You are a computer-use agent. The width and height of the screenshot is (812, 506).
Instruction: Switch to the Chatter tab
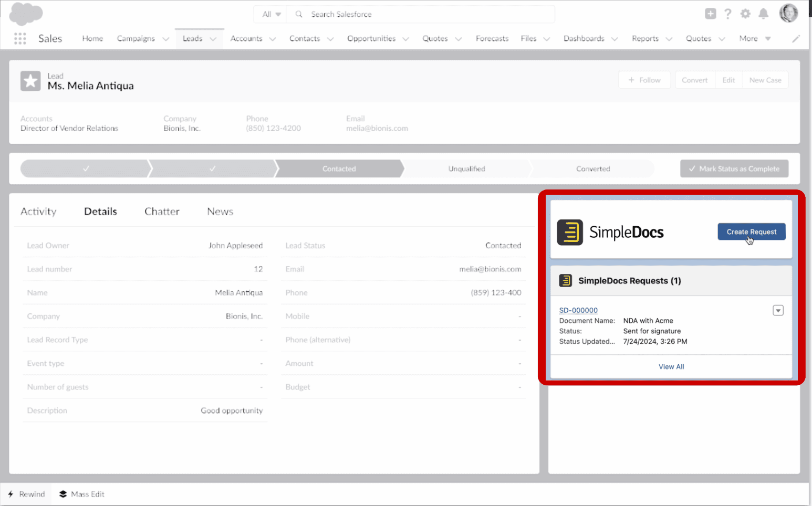point(162,212)
